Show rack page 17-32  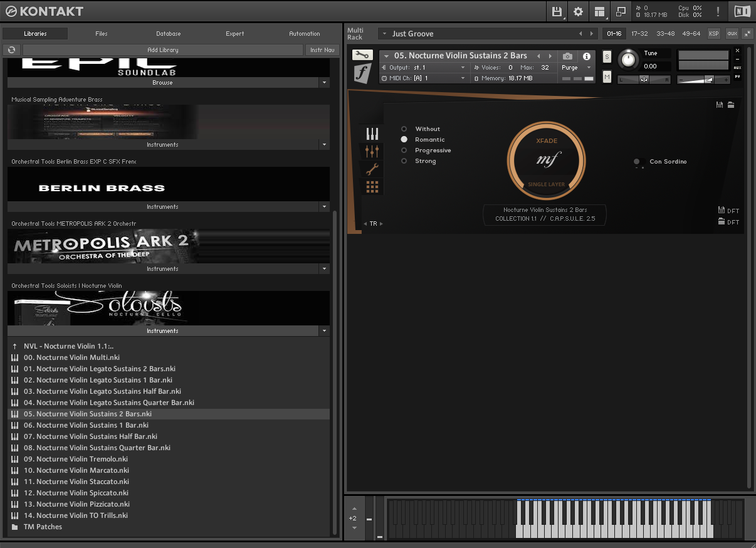point(640,34)
